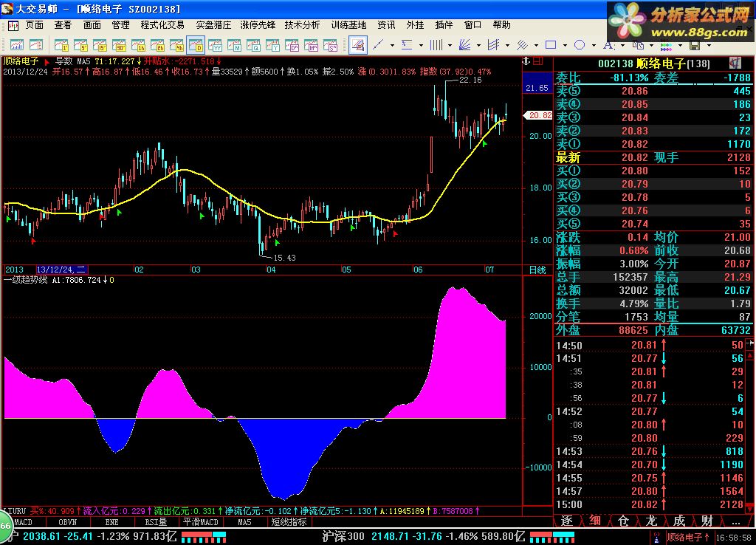Switch to 2-hour chart period

pos(158,45)
